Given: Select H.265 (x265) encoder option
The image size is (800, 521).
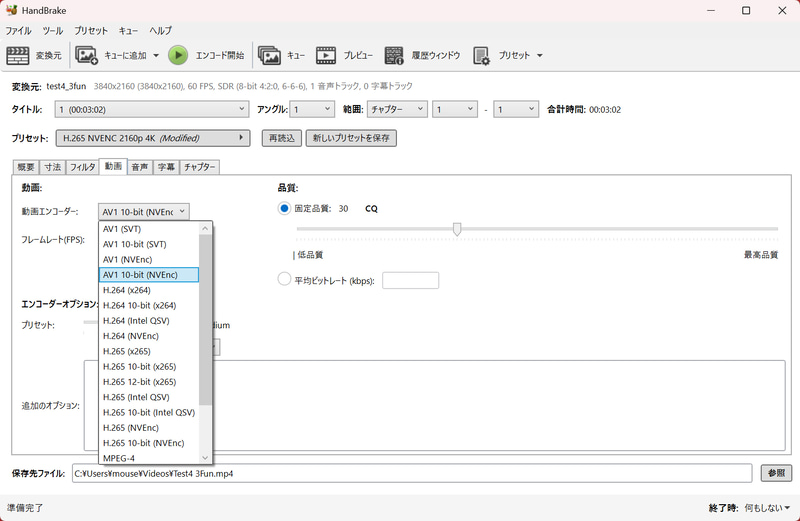Looking at the screenshot, I should click(148, 351).
